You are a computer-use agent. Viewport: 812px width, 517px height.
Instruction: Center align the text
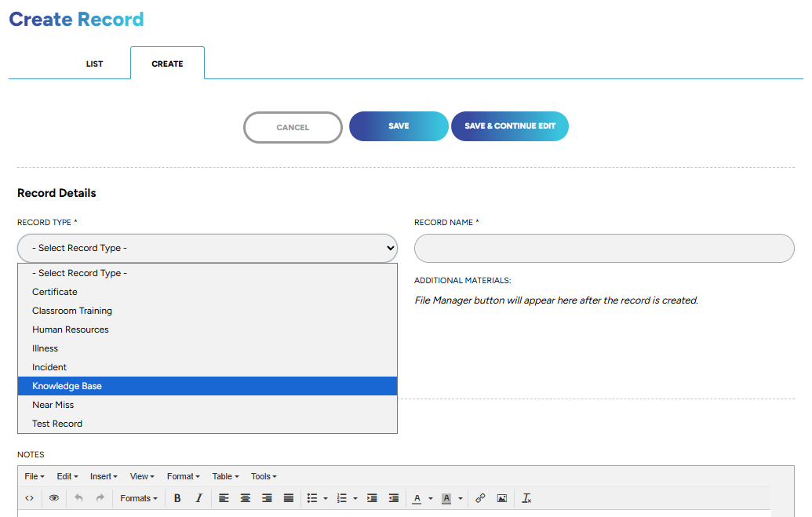(246, 498)
